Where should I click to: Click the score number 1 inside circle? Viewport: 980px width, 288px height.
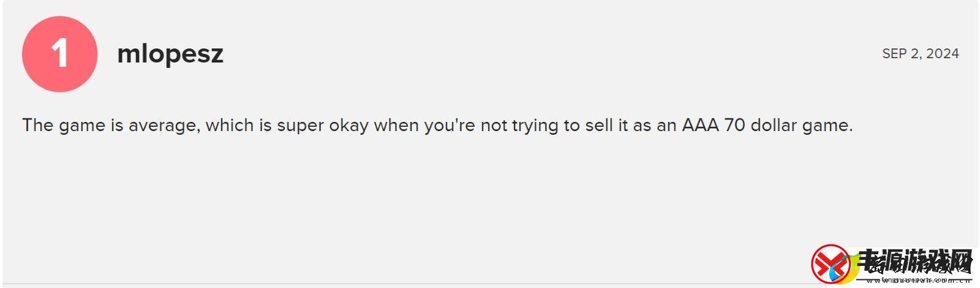(60, 54)
